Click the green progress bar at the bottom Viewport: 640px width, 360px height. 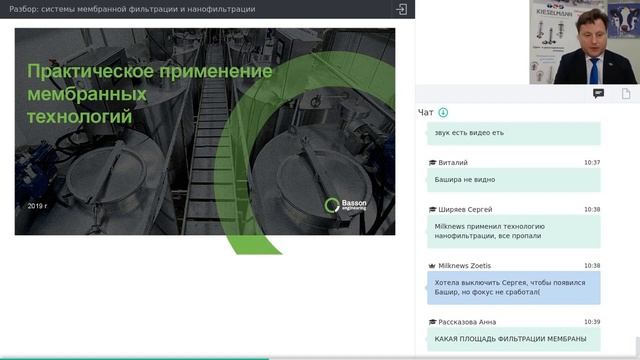point(135,359)
